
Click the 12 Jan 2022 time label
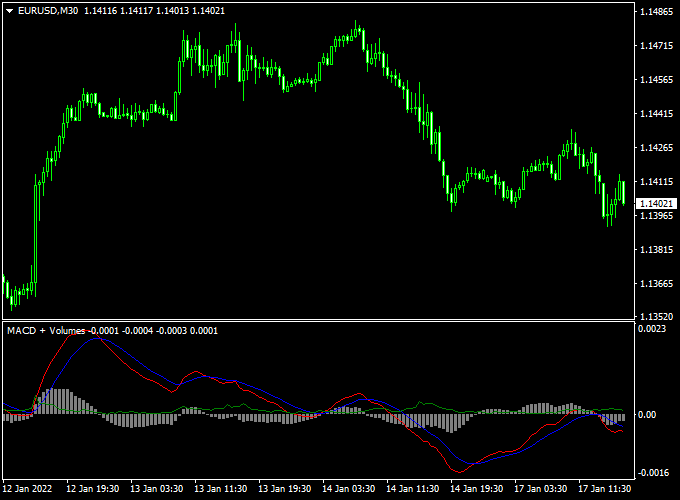click(27, 489)
